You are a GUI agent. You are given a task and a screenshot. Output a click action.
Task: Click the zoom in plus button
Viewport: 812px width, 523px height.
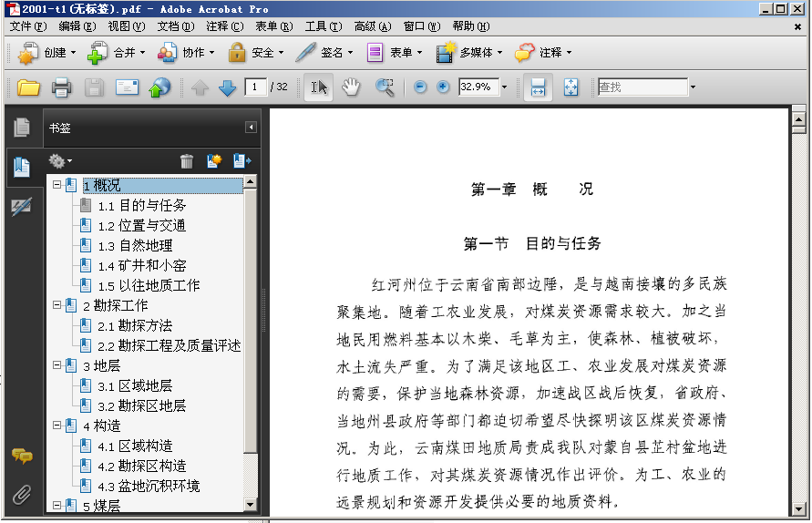tap(444, 87)
